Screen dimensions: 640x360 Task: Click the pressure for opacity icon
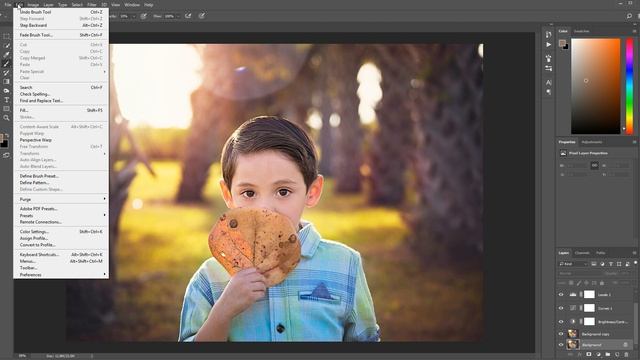(144, 16)
